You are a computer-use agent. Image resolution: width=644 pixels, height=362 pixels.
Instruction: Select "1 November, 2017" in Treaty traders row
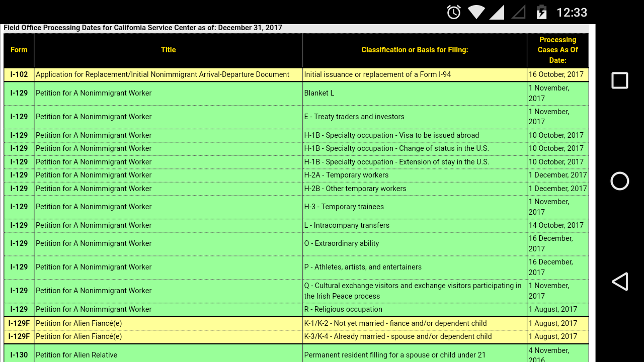(x=557, y=117)
